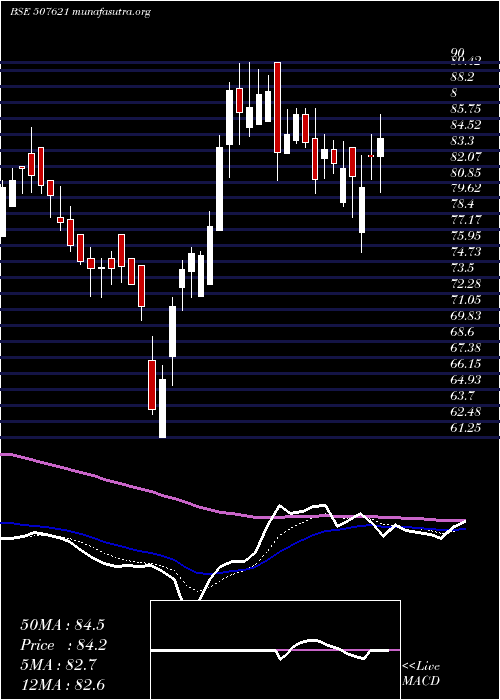Image resolution: width=500 pixels, height=700 pixels.
Task: Click the 80.85 price axis label
Action: click(x=466, y=172)
